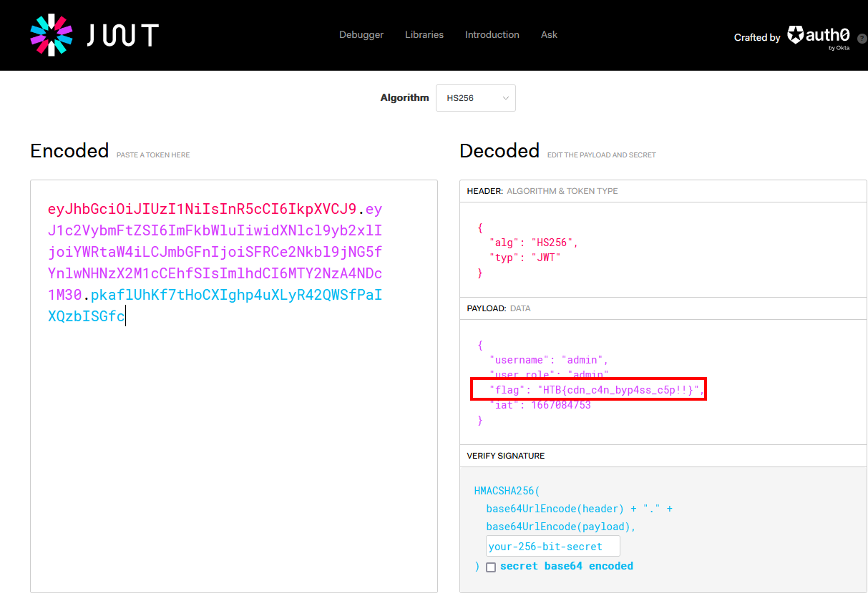
Task: Click the blue signature segment of encoded token
Action: tap(236, 295)
